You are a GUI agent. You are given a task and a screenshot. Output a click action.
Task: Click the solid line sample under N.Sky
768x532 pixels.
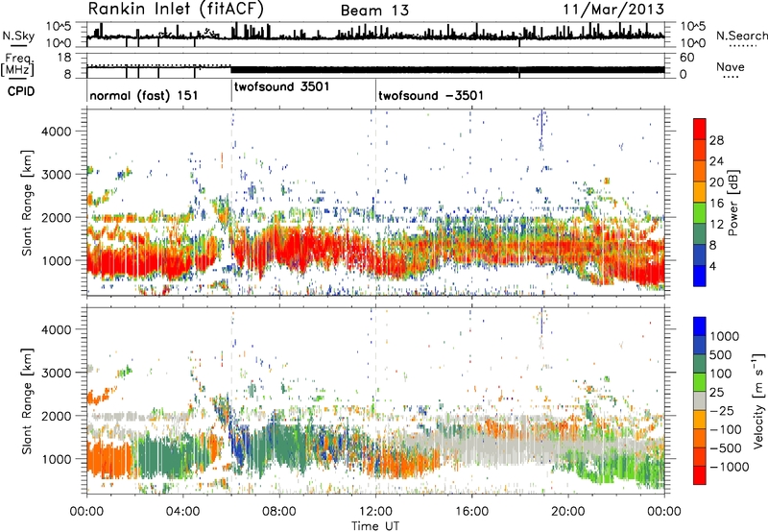tap(18, 46)
